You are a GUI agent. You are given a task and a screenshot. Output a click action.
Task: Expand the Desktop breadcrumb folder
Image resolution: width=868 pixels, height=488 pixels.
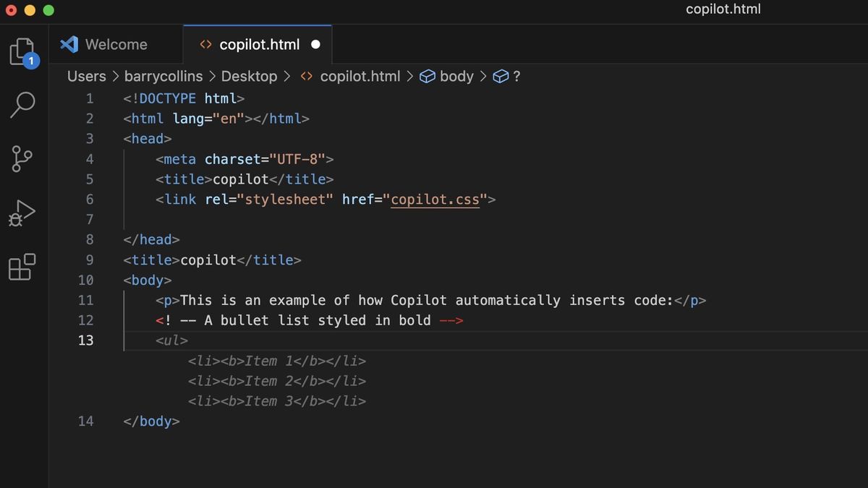(249, 77)
